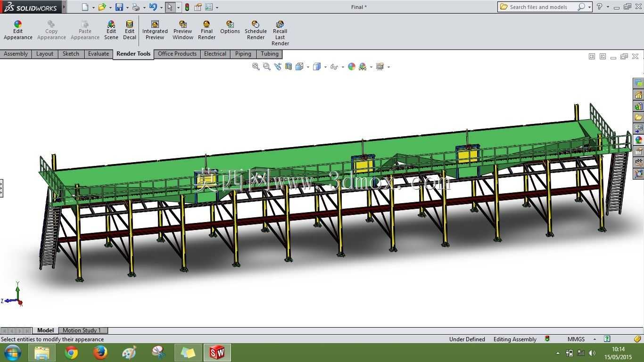Screen dimensions: 644x362
Task: Print the current document
Action: point(136,7)
